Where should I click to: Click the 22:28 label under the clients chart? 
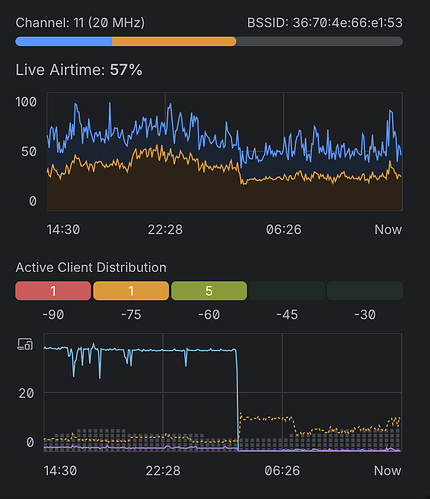click(x=163, y=471)
